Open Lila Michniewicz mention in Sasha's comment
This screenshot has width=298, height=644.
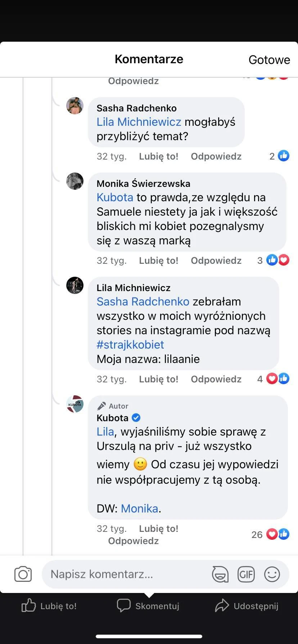139,122
